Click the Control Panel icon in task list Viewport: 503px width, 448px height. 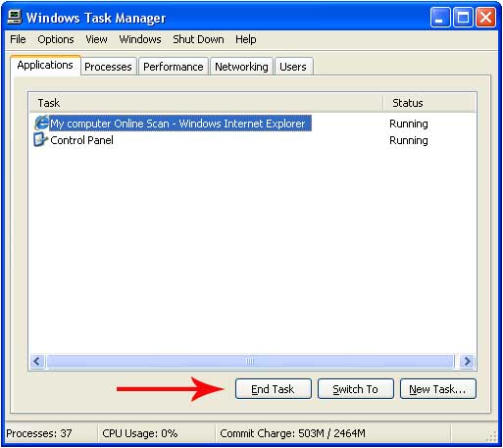click(x=41, y=139)
